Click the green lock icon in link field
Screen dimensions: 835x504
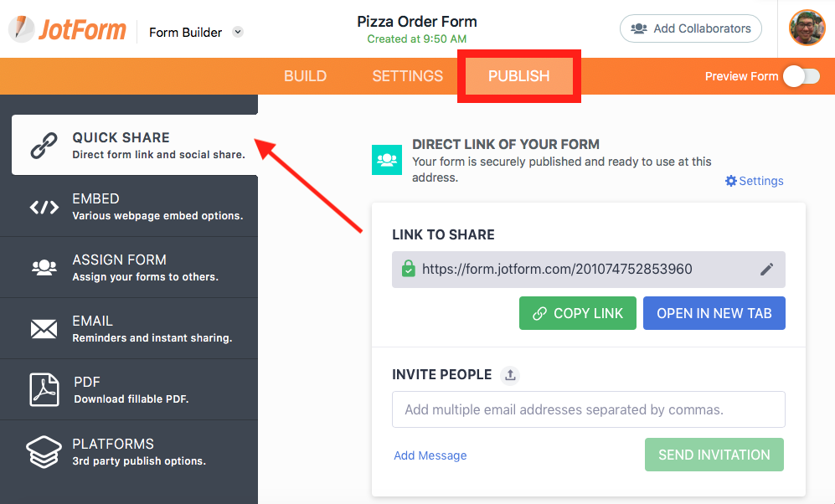[408, 270]
